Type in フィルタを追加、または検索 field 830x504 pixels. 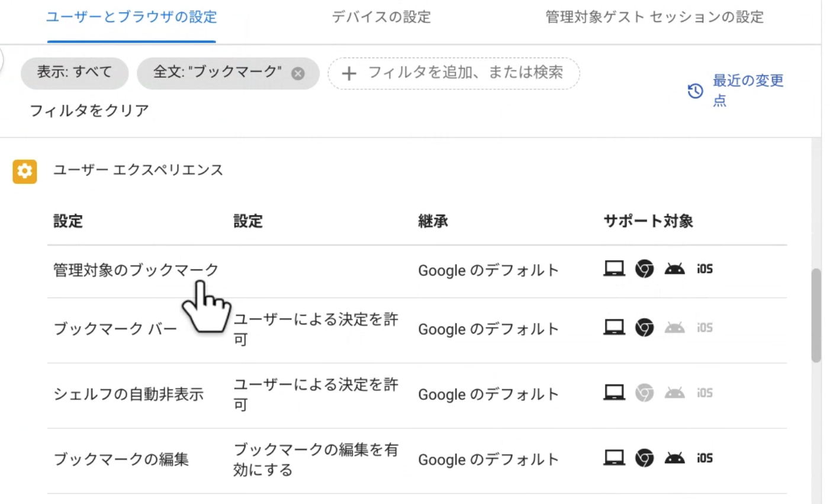click(465, 73)
